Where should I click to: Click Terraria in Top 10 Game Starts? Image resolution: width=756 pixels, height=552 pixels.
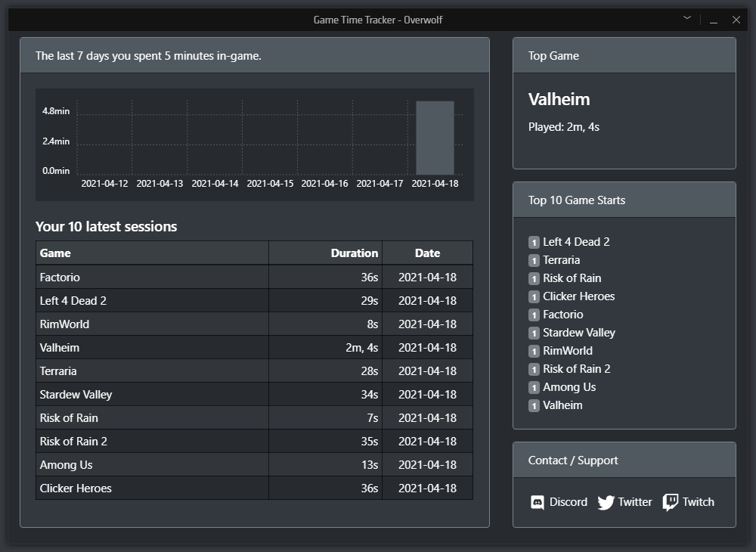[561, 260]
